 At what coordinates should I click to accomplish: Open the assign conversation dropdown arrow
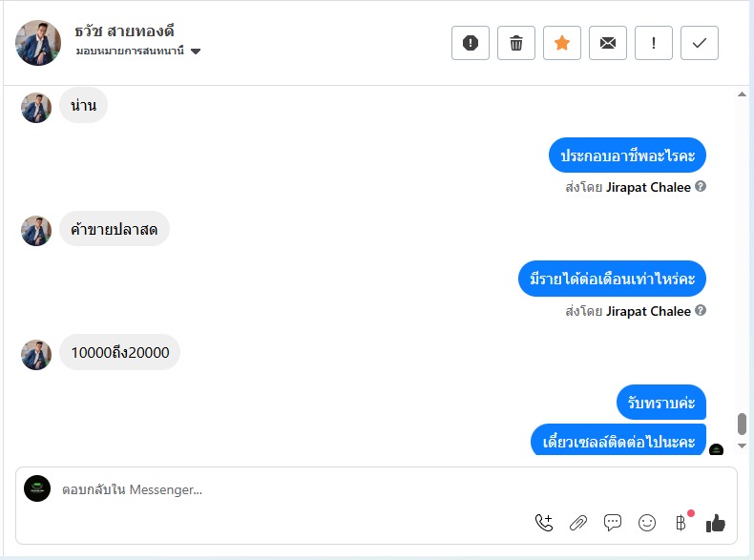pyautogui.click(x=196, y=51)
